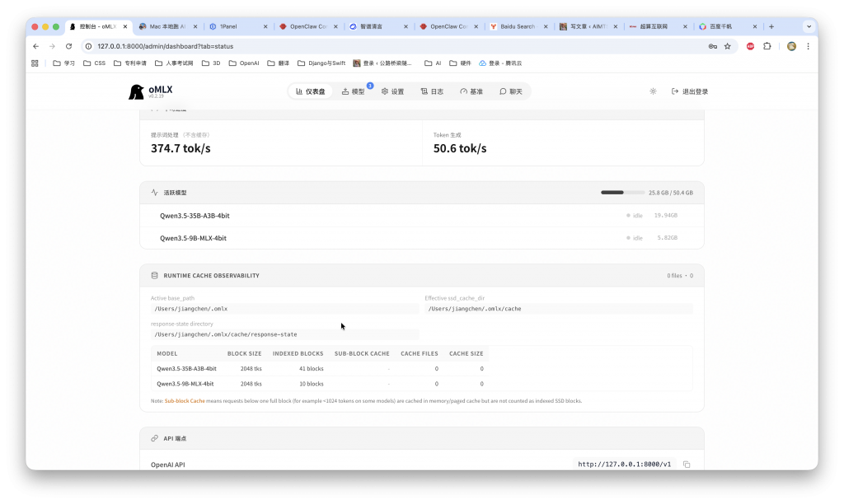The height and width of the screenshot is (504, 844).
Task: Open the 聊天 (Chat) tab
Action: click(510, 91)
